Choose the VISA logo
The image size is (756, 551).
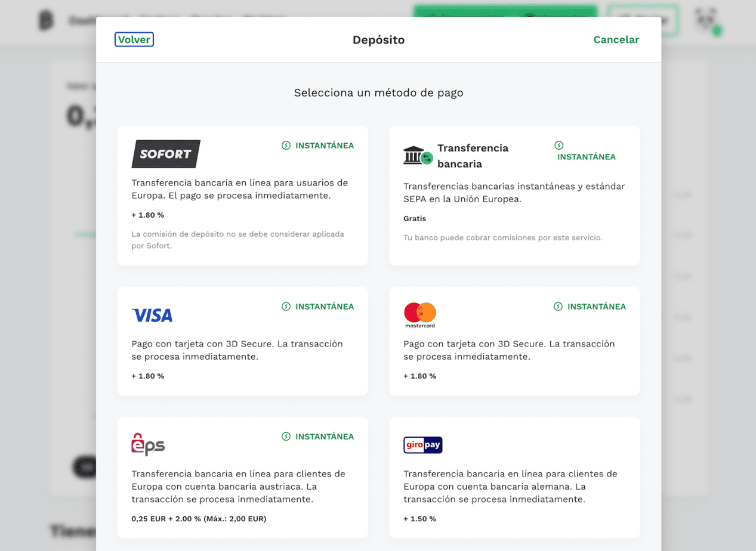152,315
